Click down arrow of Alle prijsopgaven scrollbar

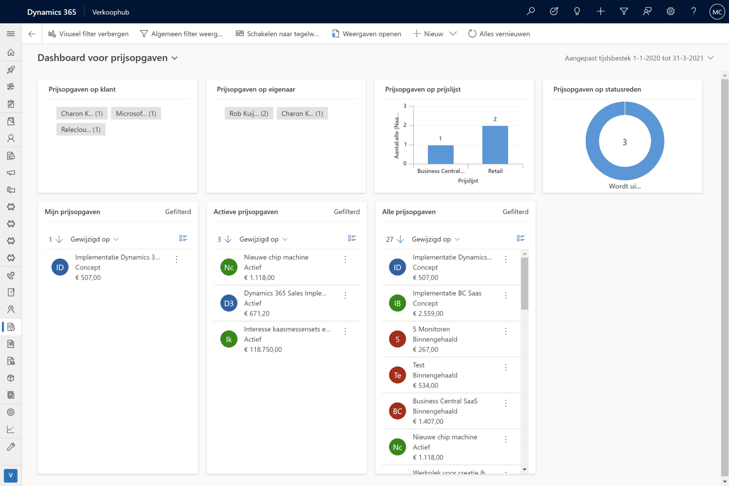524,469
